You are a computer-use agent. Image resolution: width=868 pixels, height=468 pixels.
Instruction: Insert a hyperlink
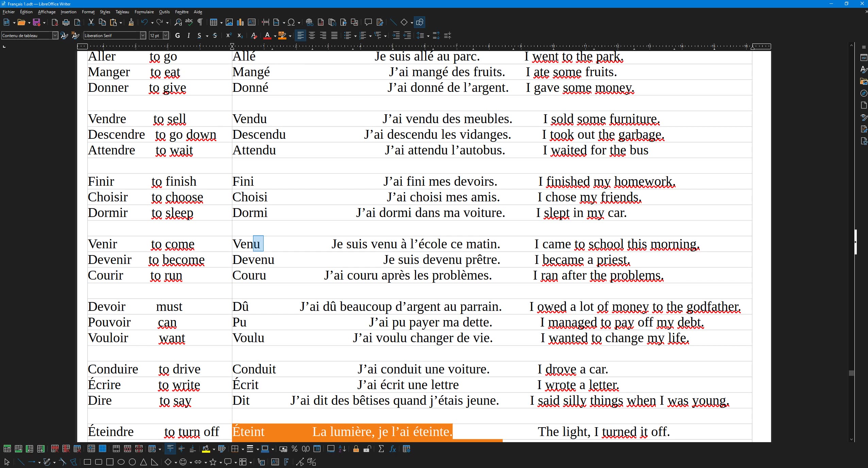click(x=309, y=22)
